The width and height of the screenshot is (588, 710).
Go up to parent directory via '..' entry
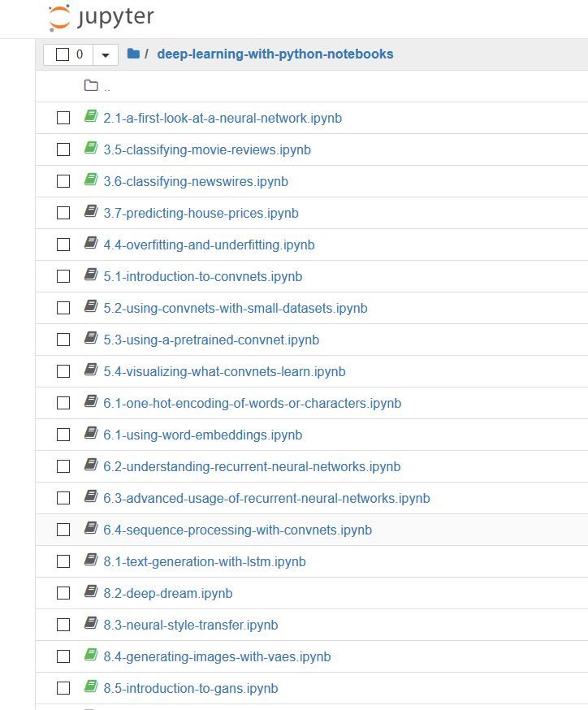(107, 87)
